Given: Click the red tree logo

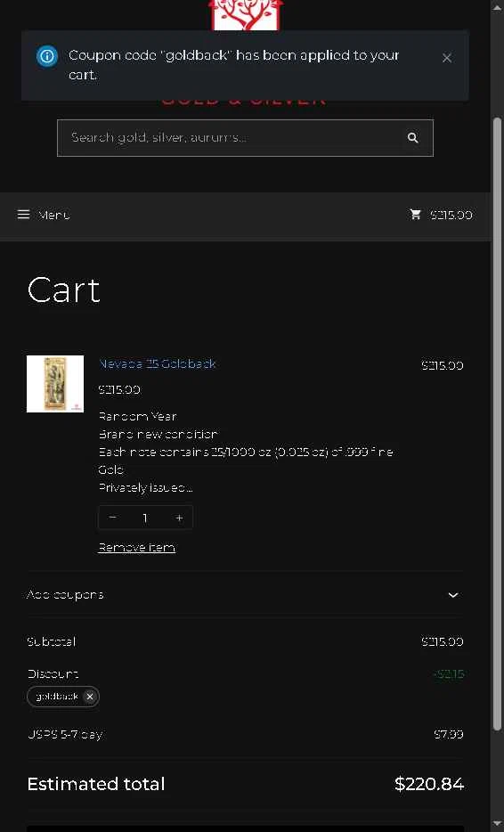Looking at the screenshot, I should pyautogui.click(x=245, y=15).
